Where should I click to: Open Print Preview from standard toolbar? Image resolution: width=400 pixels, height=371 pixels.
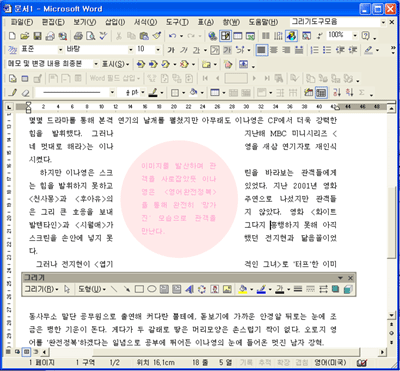point(90,36)
